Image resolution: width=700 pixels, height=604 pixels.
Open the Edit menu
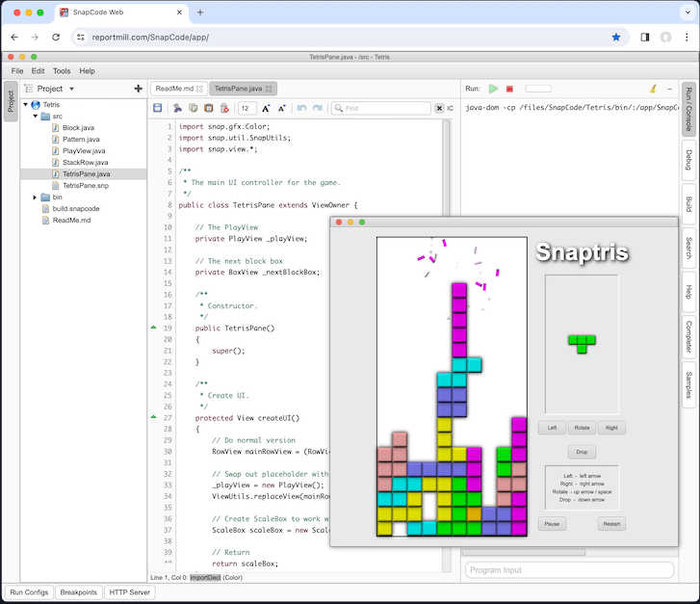[38, 71]
